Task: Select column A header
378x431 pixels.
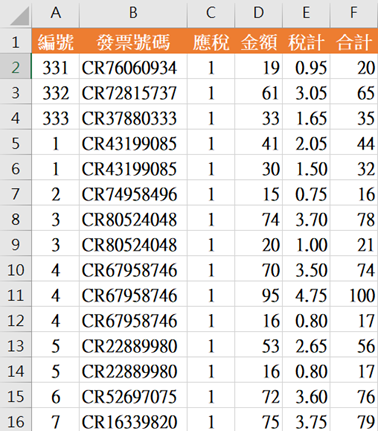Action: point(56,14)
